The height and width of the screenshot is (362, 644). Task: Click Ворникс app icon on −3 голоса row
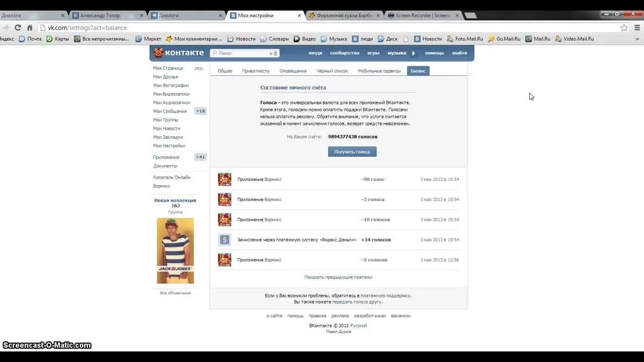coord(224,200)
